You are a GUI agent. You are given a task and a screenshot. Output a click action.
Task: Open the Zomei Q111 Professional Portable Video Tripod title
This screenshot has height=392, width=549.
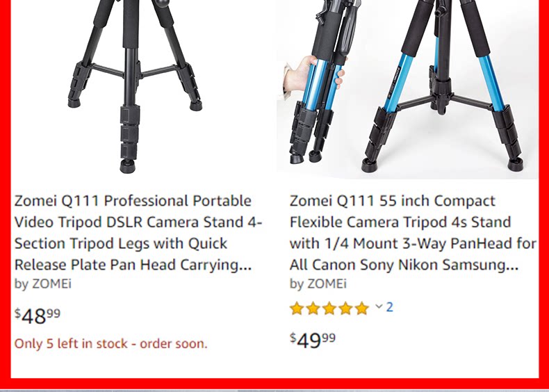pos(138,233)
